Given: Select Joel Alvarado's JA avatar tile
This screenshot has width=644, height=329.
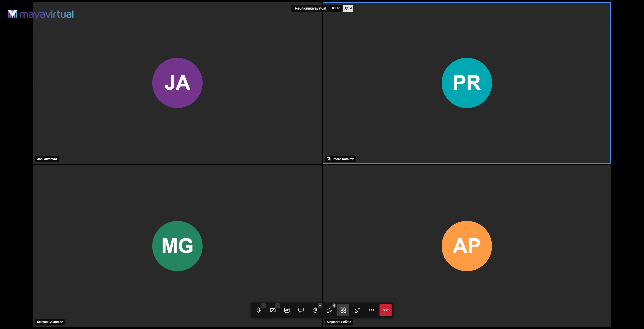Looking at the screenshot, I should (177, 83).
